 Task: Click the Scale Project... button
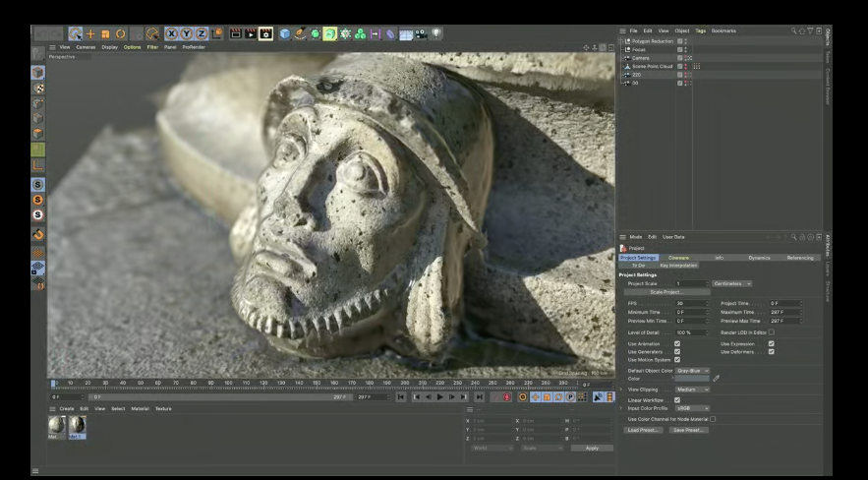[x=666, y=292]
